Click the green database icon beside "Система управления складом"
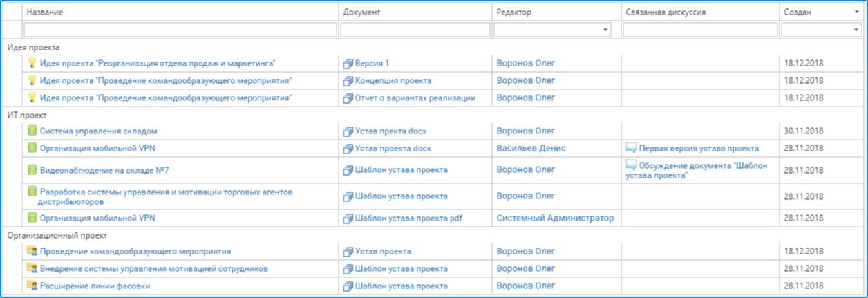Image resolution: width=868 pixels, height=298 pixels. (31, 130)
